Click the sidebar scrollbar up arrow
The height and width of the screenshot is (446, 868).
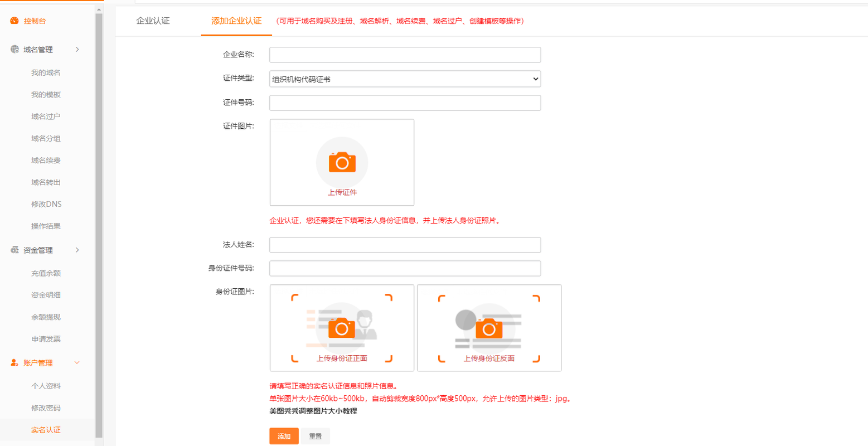click(99, 9)
